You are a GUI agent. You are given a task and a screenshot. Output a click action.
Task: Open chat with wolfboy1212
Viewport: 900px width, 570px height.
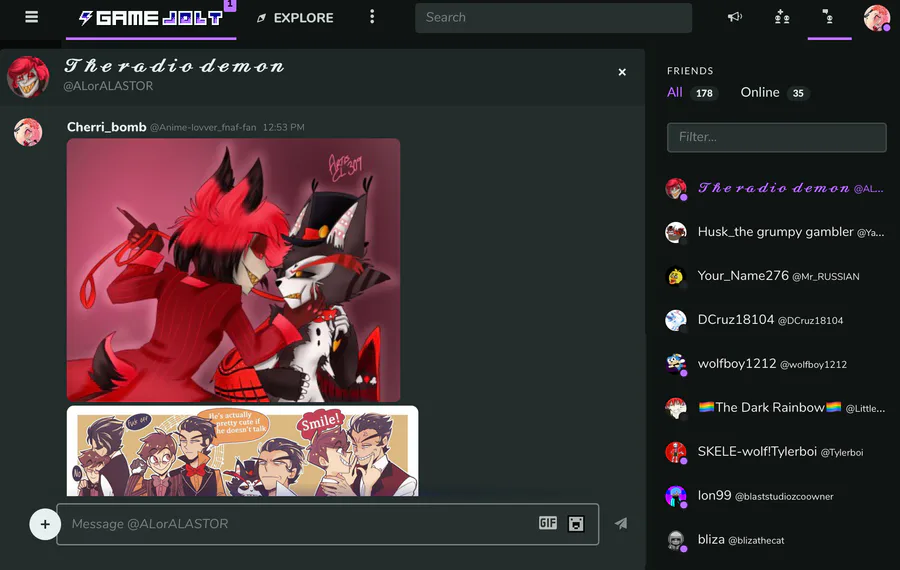[x=775, y=364]
